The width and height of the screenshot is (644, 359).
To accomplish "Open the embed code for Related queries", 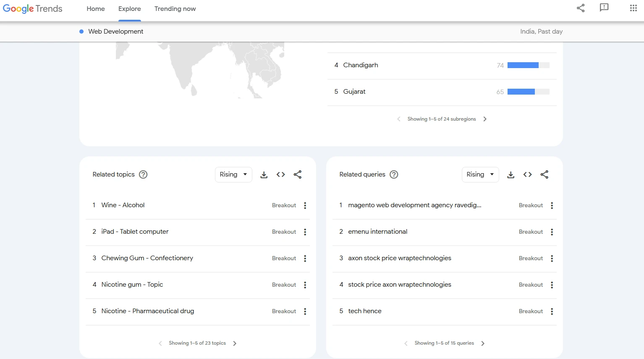I will tap(528, 174).
